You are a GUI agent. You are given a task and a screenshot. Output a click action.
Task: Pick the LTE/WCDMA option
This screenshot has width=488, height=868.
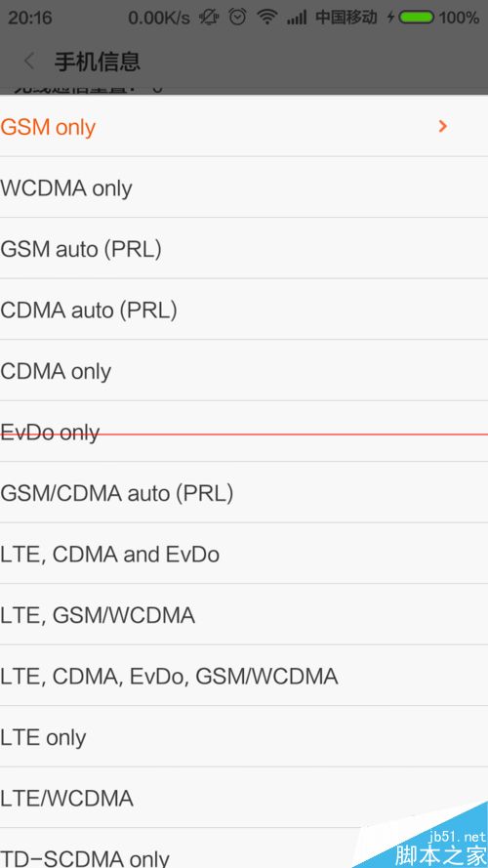tap(244, 797)
